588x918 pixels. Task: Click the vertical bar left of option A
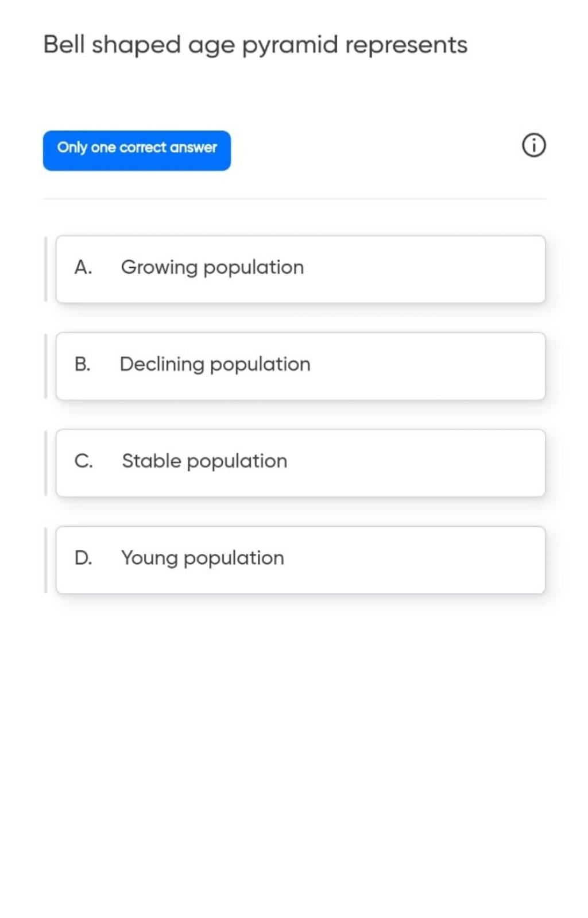[x=46, y=269]
